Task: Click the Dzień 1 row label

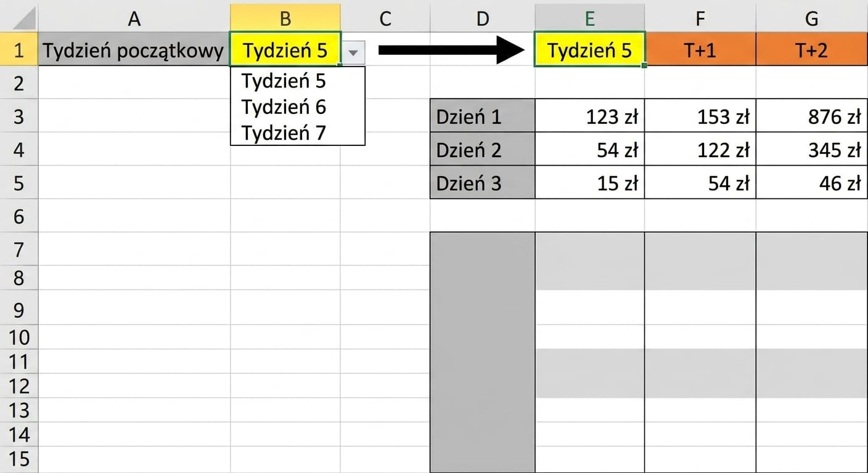Action: [x=483, y=116]
